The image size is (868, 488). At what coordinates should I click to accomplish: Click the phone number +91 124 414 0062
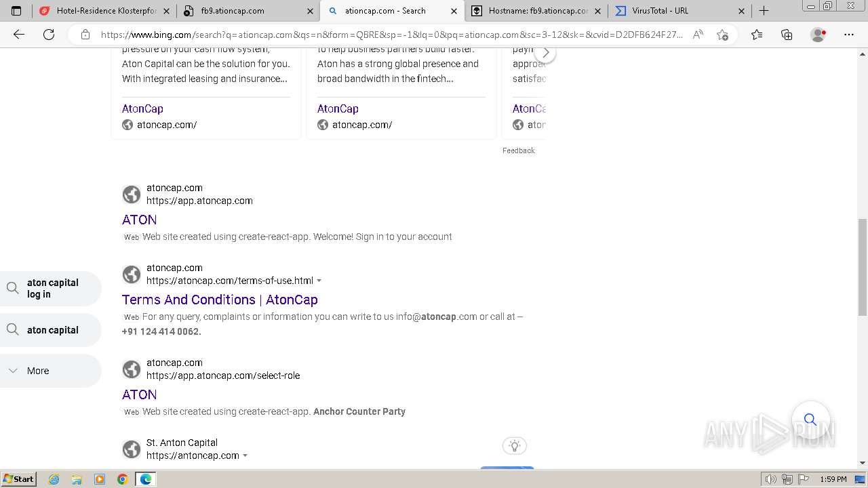pos(161,331)
